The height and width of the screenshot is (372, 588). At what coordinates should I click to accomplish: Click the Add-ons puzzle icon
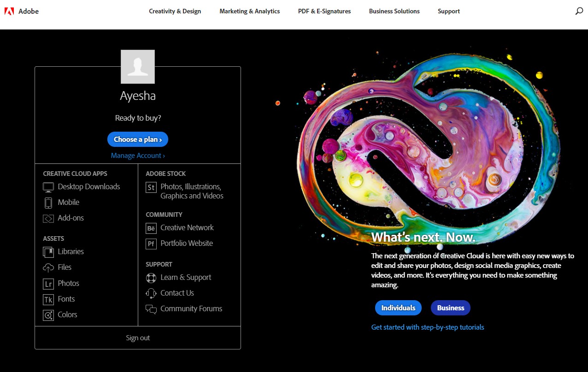(48, 218)
